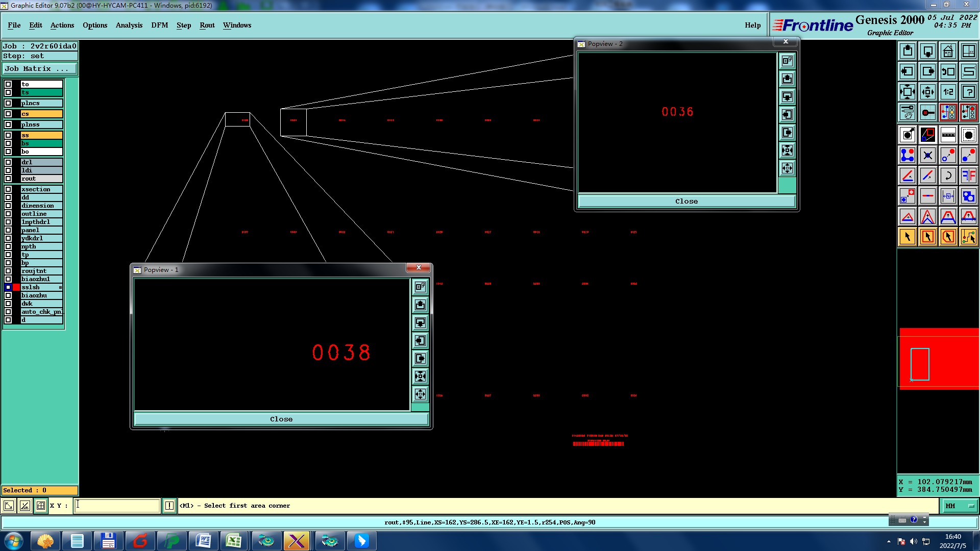This screenshot has height=551, width=980.
Task: Click the pan up arrow icon
Action: [908, 51]
